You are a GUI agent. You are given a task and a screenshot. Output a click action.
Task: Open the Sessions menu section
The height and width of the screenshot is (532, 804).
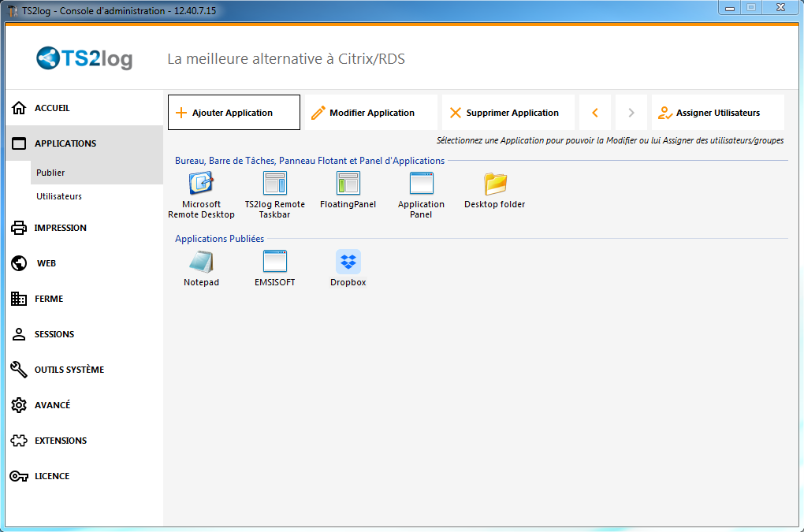[x=84, y=334]
